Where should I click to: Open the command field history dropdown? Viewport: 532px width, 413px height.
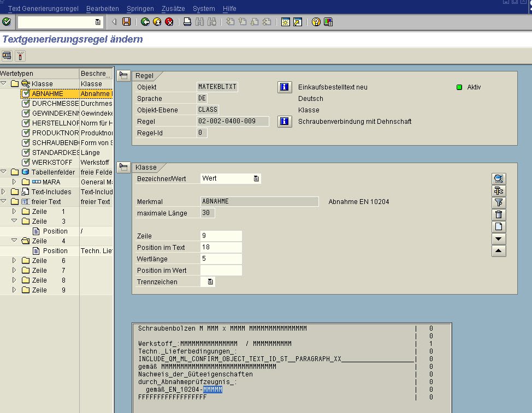(98, 22)
